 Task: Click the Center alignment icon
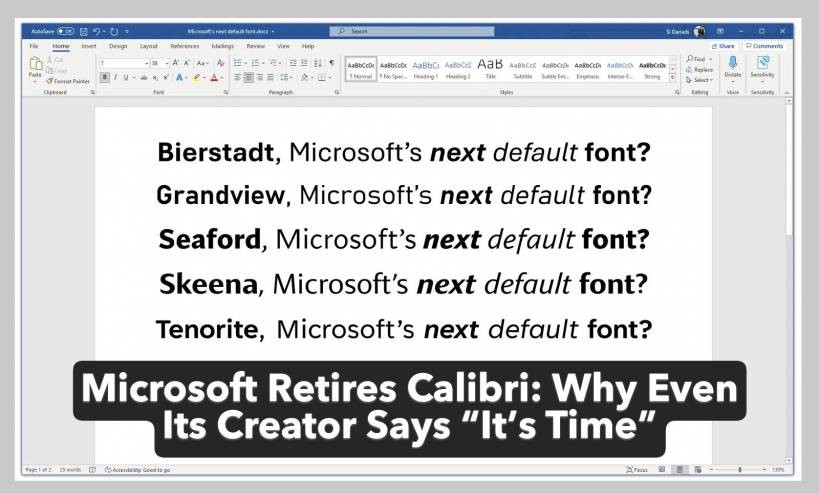pos(249,77)
